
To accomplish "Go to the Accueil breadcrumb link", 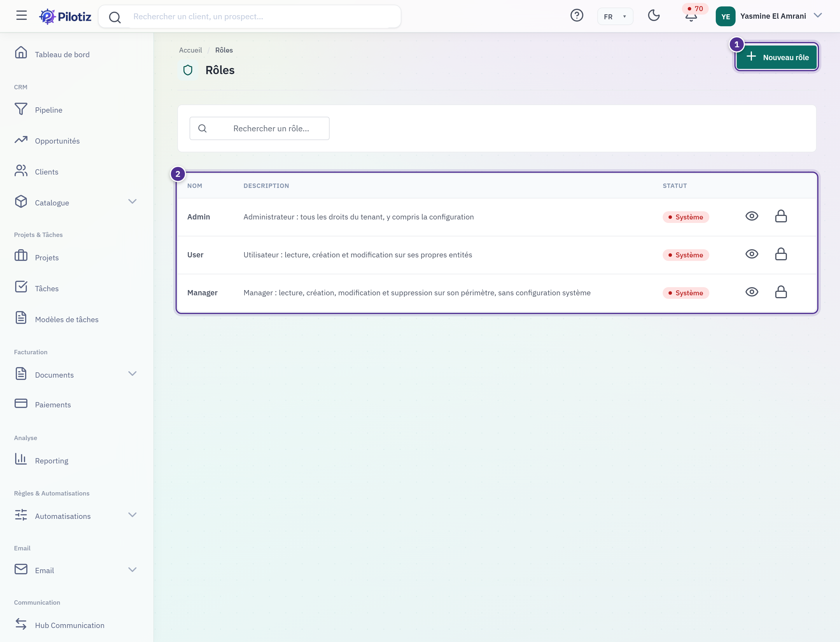I will click(190, 50).
